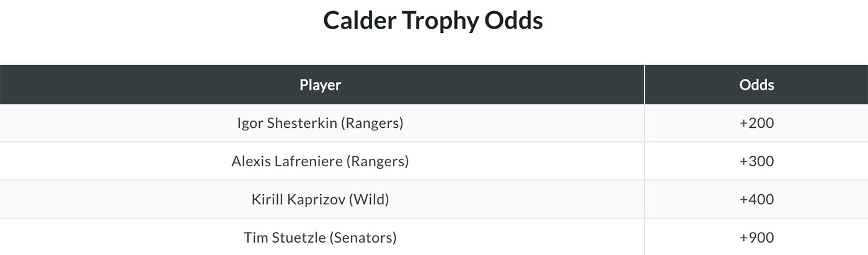Click the Calder Trophy Odds heading
The height and width of the screenshot is (255, 868).
point(433,21)
